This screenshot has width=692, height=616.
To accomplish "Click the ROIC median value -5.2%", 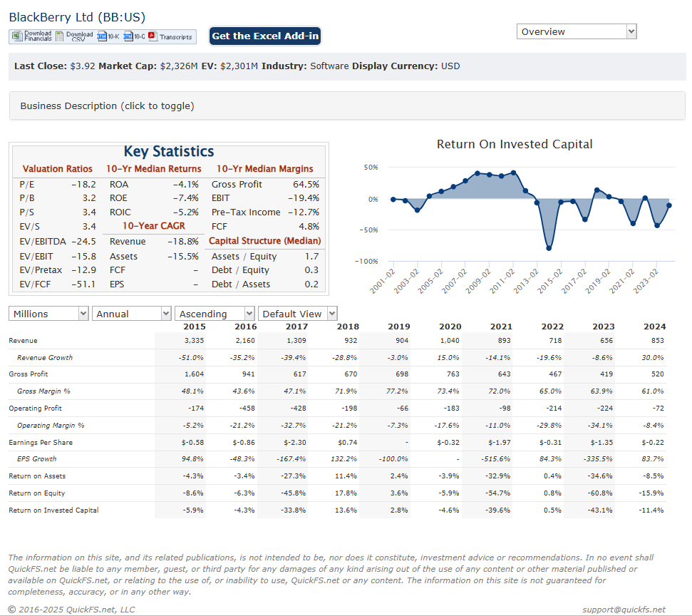I will tap(186, 212).
